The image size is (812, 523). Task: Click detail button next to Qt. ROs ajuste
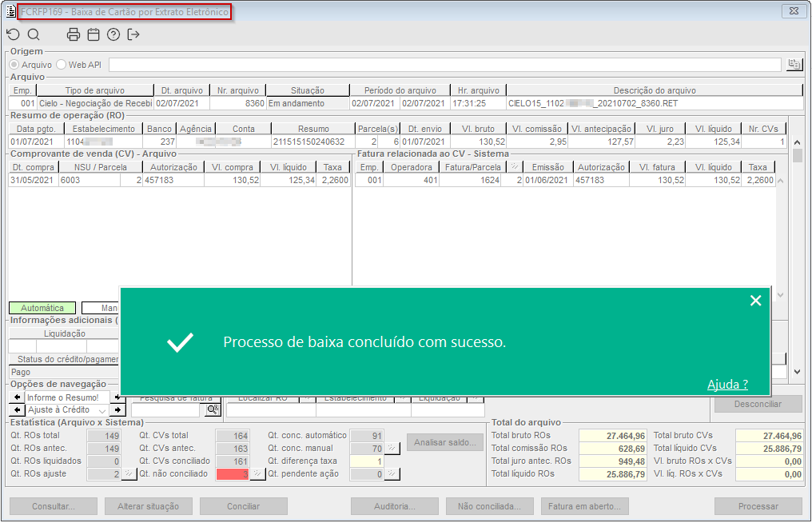pos(129,473)
